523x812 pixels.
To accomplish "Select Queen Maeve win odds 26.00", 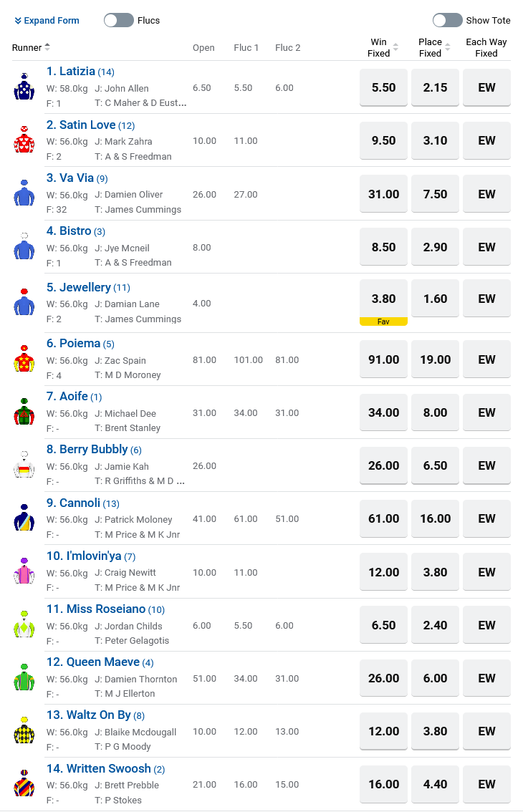I will point(383,678).
